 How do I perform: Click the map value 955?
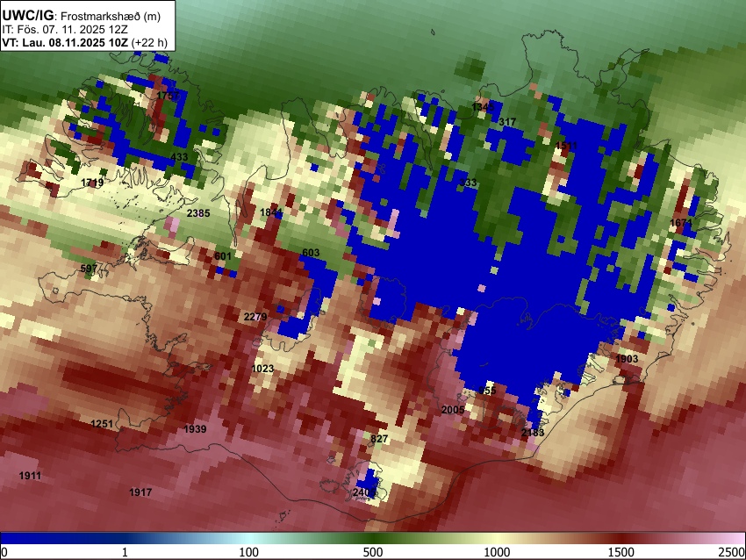coord(487,391)
